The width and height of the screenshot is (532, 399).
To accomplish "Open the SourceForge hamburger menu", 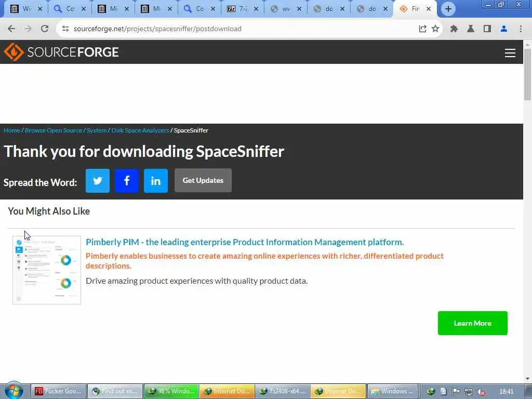I will click(510, 53).
